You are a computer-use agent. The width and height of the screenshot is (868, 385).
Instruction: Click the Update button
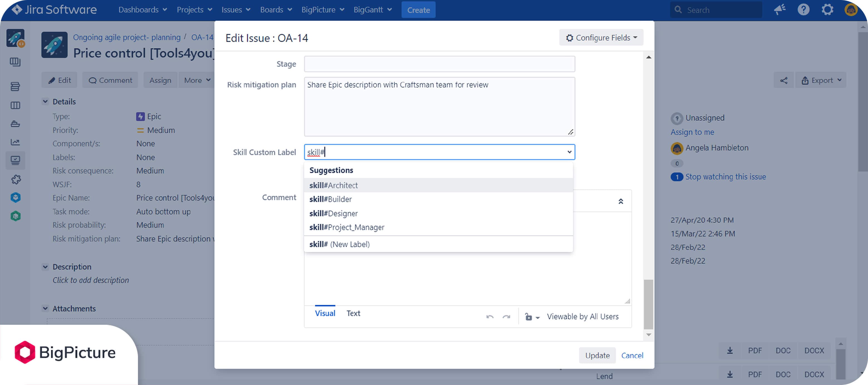pos(597,355)
